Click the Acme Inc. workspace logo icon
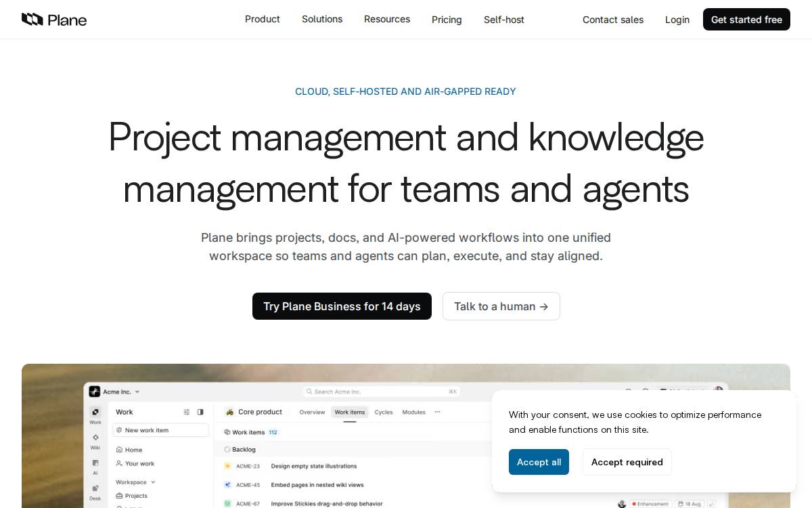The height and width of the screenshot is (508, 812). pos(95,391)
